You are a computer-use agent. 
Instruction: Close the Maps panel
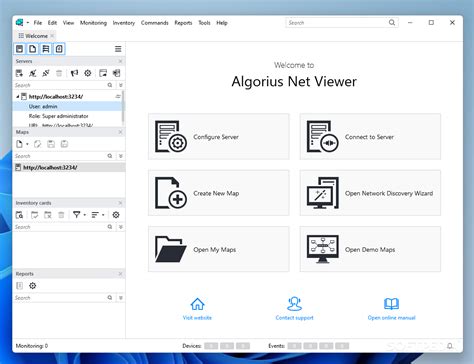click(120, 132)
